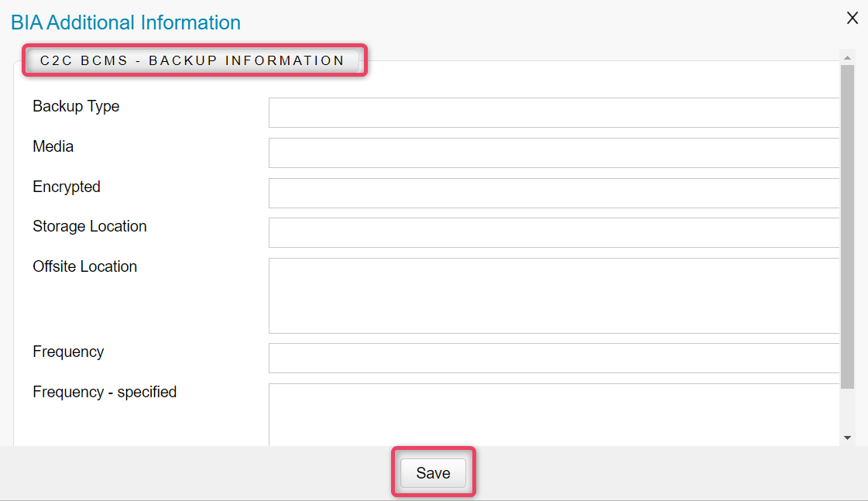Click the Storage Location text field
Viewport: 868px width, 501px height.
coord(553,232)
